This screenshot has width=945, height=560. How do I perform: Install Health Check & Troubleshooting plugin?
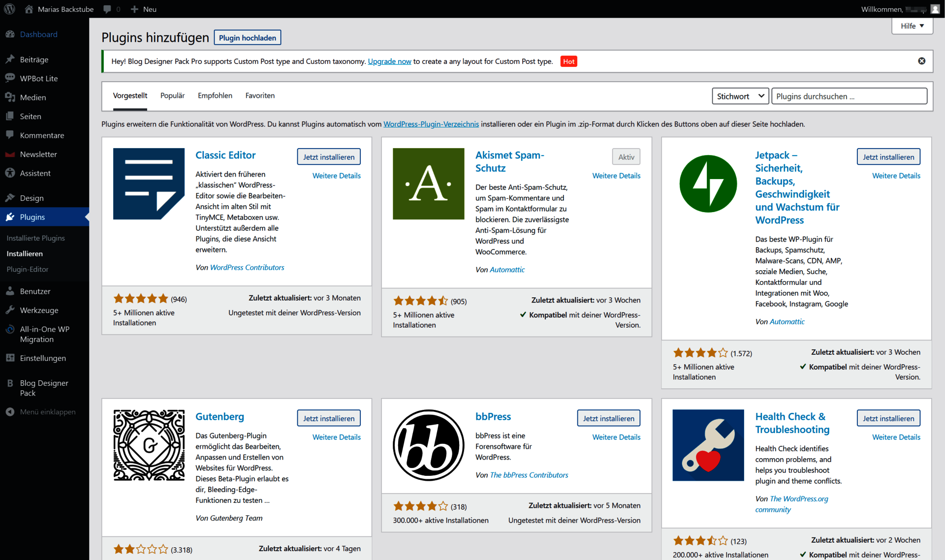[x=888, y=418]
